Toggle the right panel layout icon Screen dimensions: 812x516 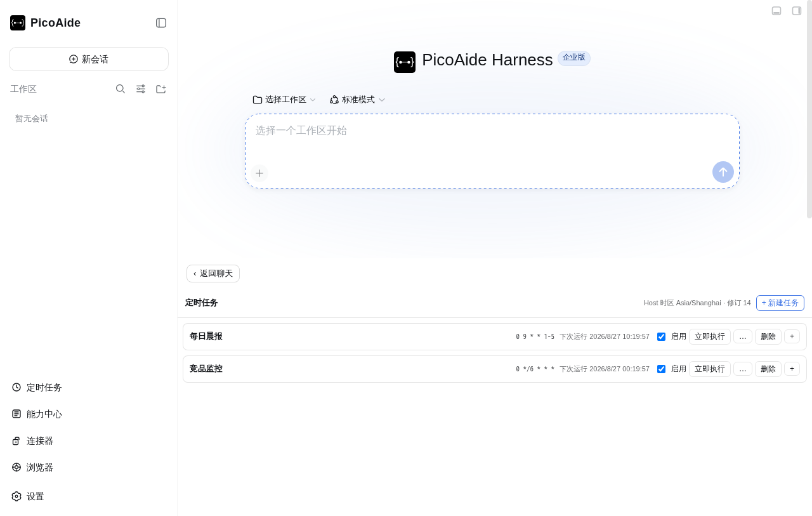[797, 11]
